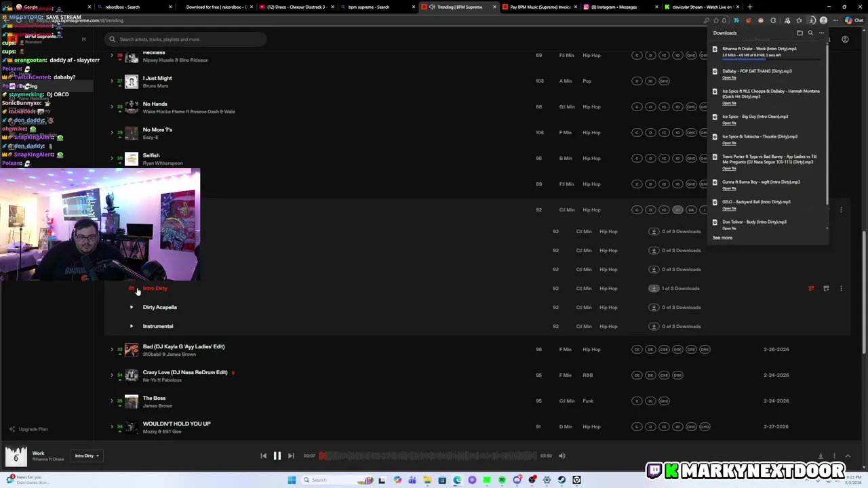Open the Downloads panel more options dots
This screenshot has width=868, height=488.
[x=821, y=33]
